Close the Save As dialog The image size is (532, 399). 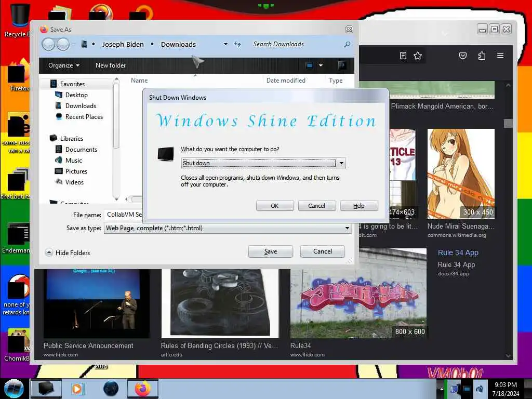(x=349, y=30)
